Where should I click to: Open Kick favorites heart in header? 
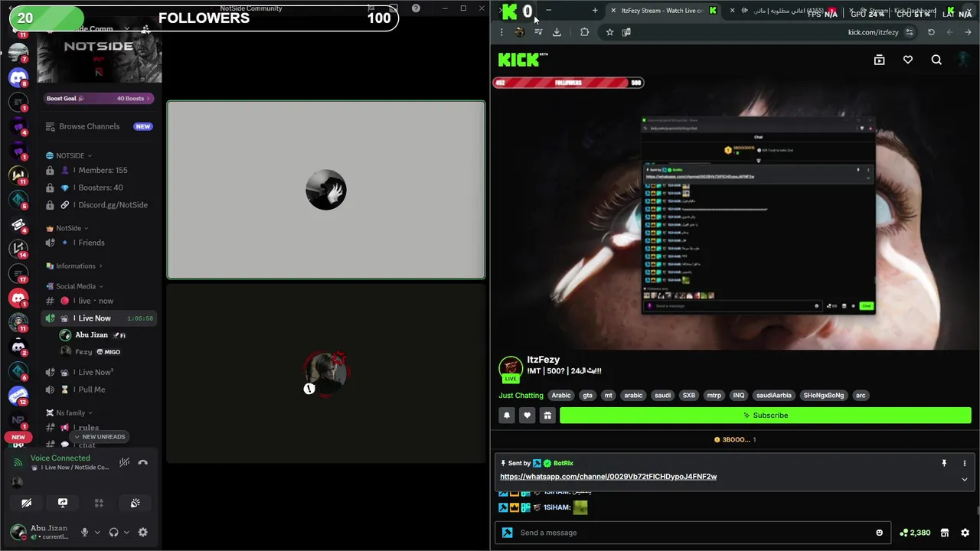tap(908, 60)
